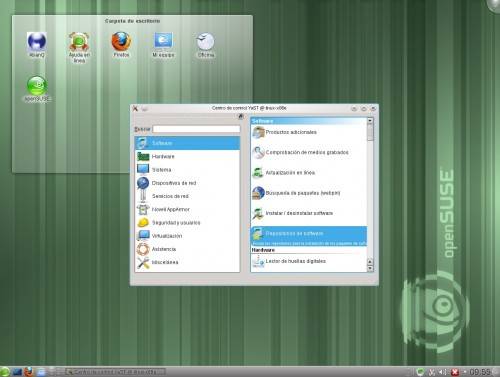This screenshot has height=377, width=500.
Task: Open Ayuda en línea desktop icon
Action: click(x=79, y=48)
